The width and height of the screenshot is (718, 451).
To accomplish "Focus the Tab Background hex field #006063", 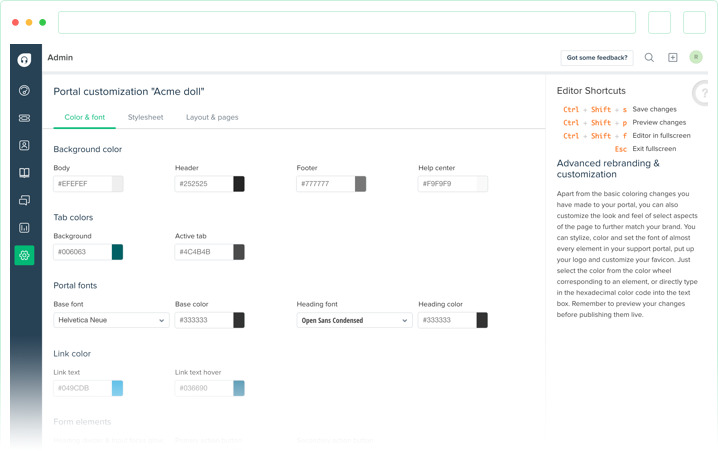I will pyautogui.click(x=83, y=252).
